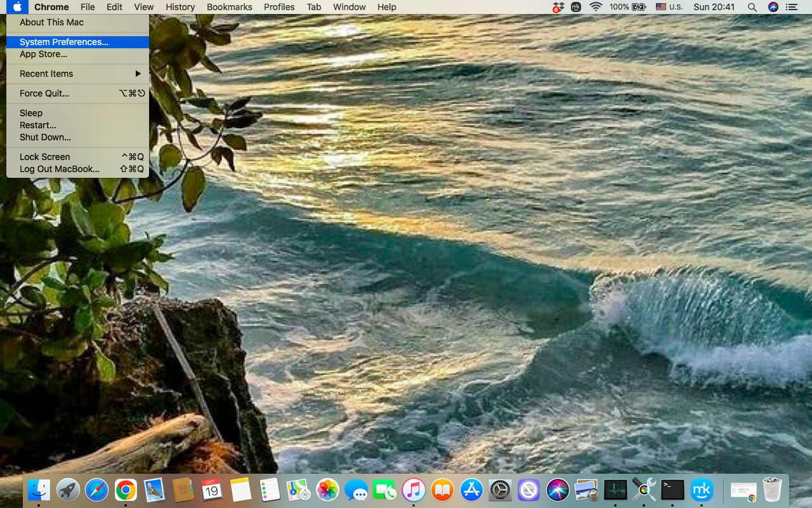Open Calendar showing October 19
The width and height of the screenshot is (812, 508).
(x=212, y=490)
